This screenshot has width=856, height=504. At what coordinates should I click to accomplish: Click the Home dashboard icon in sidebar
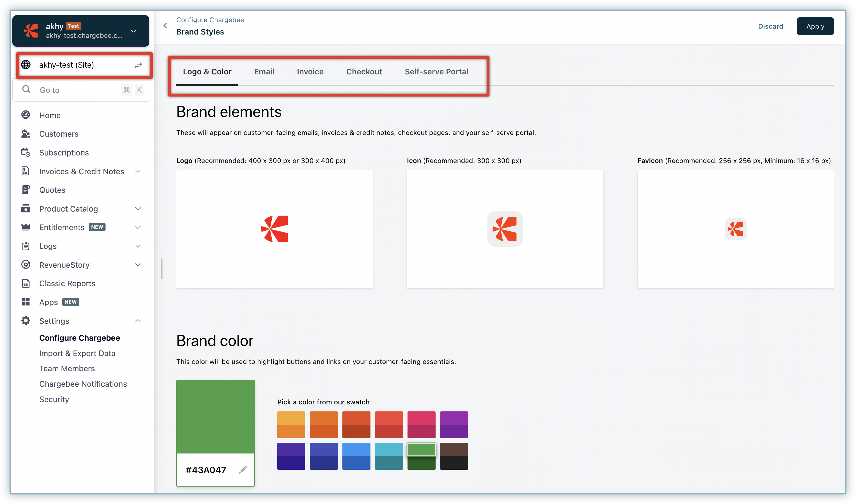point(26,115)
